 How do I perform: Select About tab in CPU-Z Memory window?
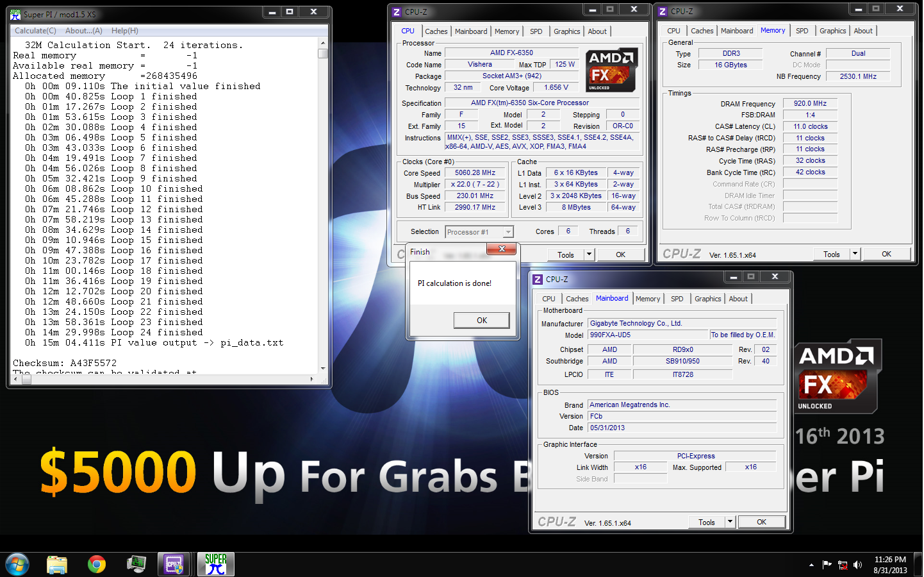pos(863,31)
